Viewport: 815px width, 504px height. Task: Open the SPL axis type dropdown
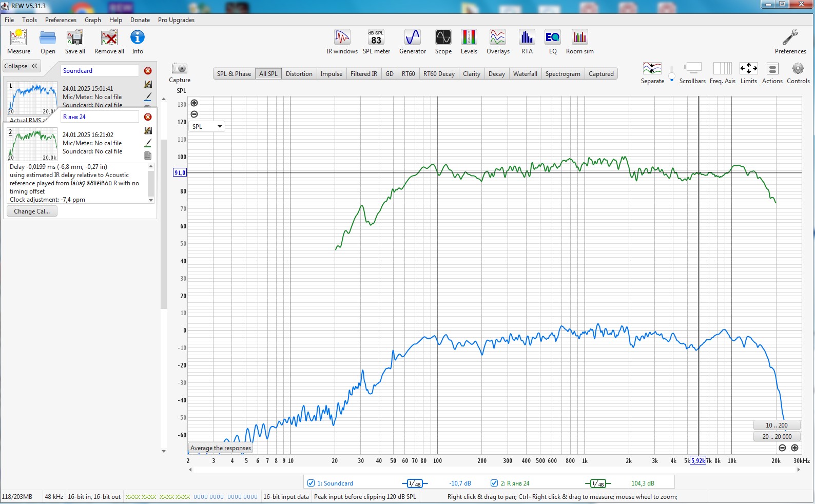(207, 126)
